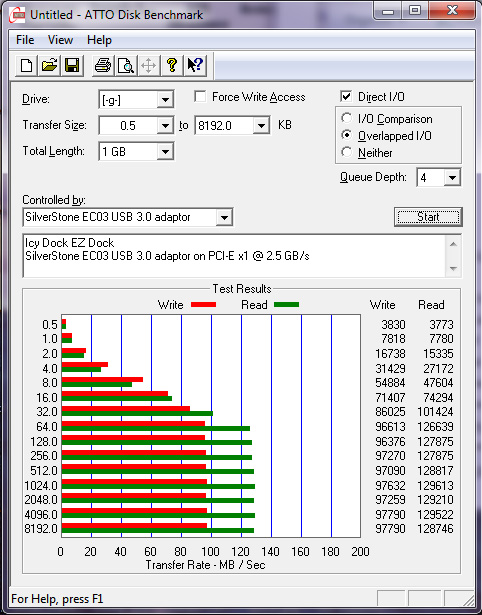Save results using the floppy disk icon
The height and width of the screenshot is (615, 482).
72,65
